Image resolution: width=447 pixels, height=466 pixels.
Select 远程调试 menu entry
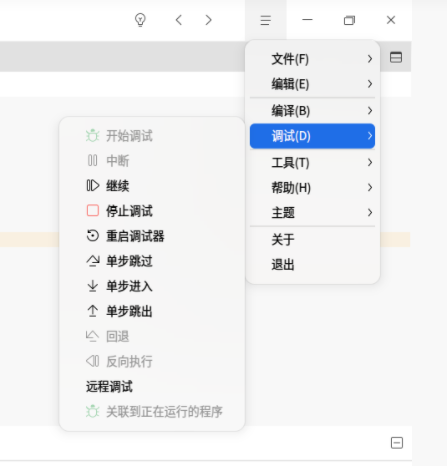152,386
